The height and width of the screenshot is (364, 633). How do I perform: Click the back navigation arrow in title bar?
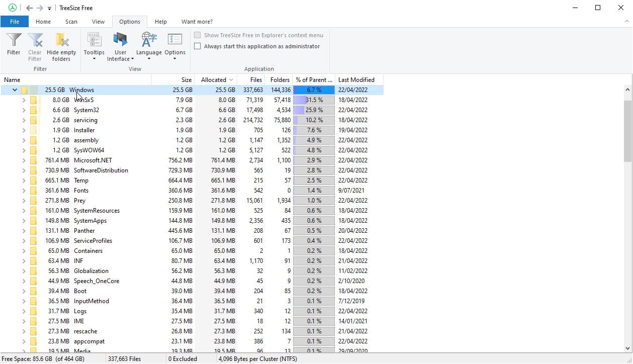(x=29, y=8)
